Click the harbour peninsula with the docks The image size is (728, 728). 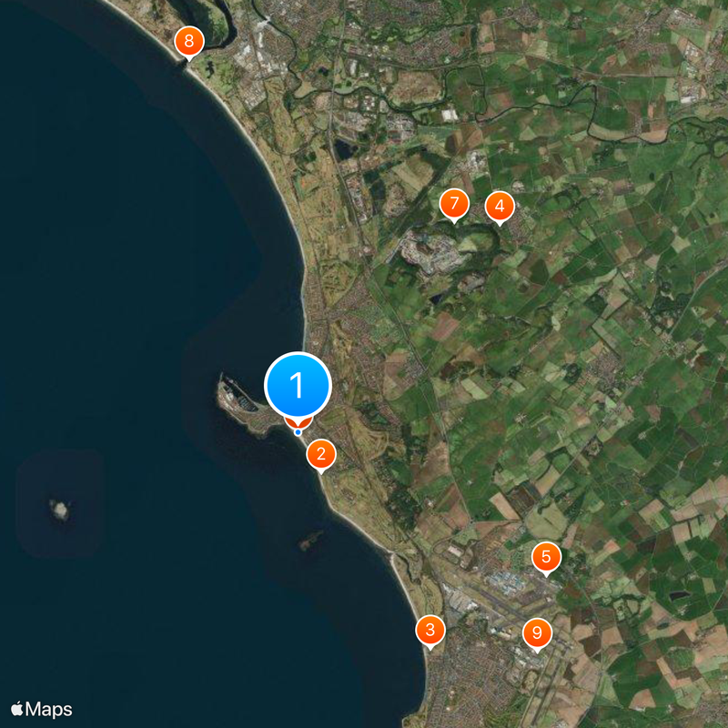[x=240, y=403]
